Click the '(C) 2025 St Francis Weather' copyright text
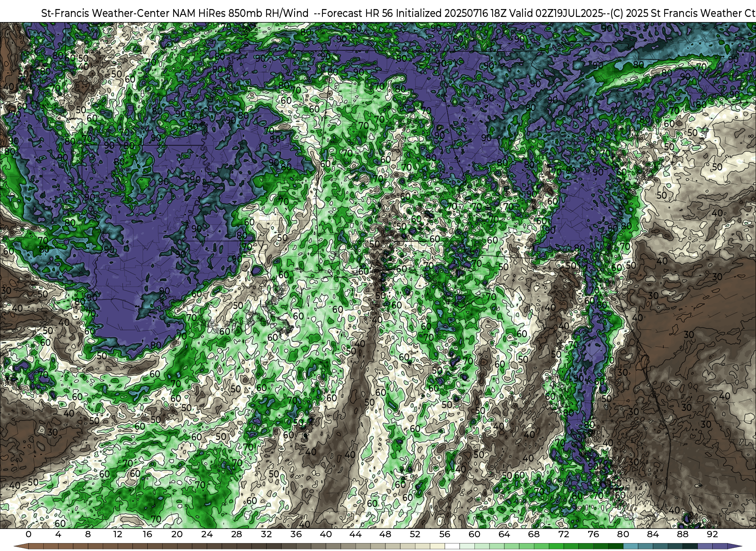 [x=676, y=13]
